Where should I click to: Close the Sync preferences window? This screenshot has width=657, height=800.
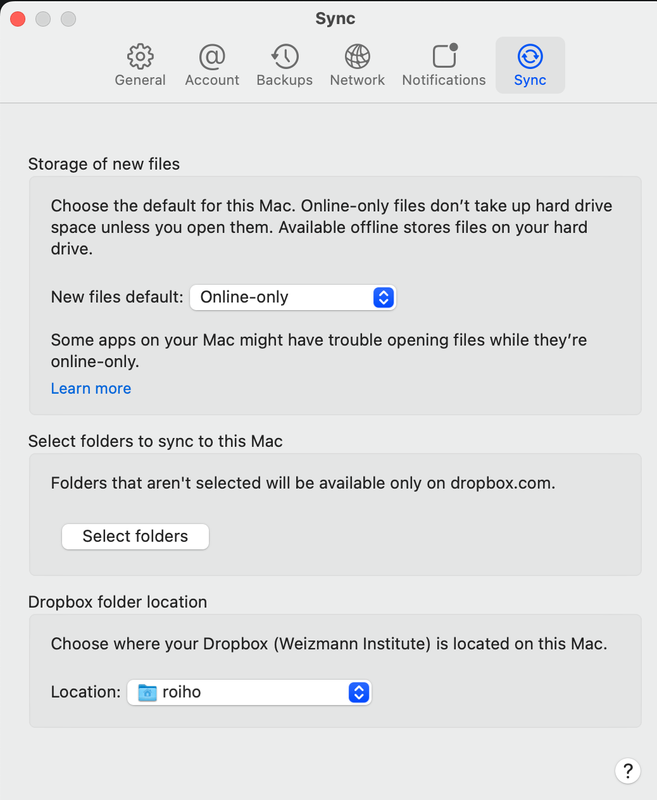point(19,19)
